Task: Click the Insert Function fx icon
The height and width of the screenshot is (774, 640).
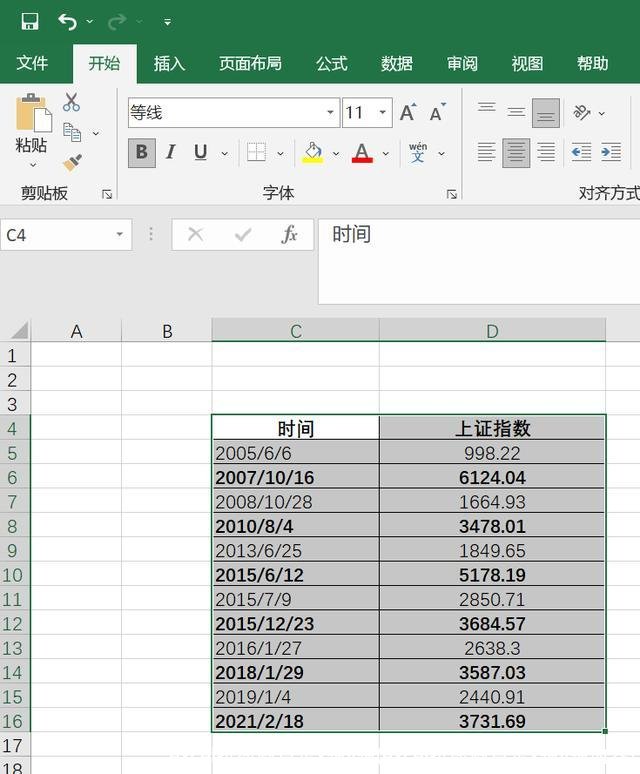Action: click(289, 234)
